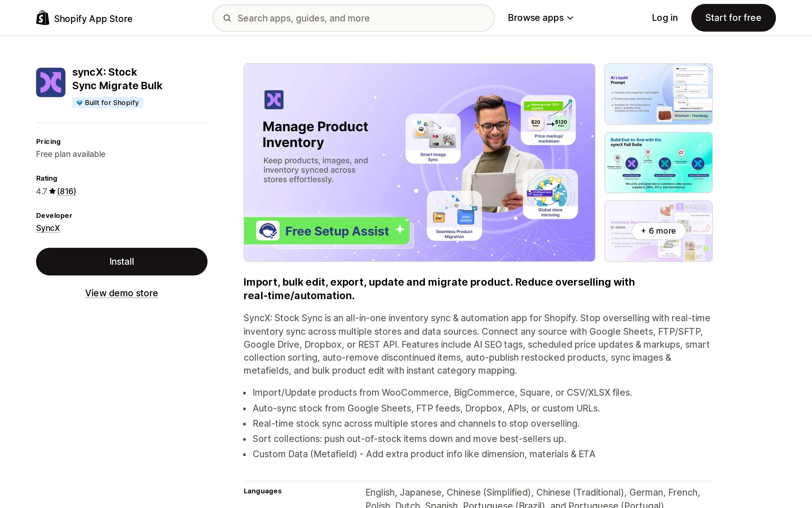This screenshot has width=812, height=508.
Task: Click the search magnifier icon
Action: (x=227, y=18)
